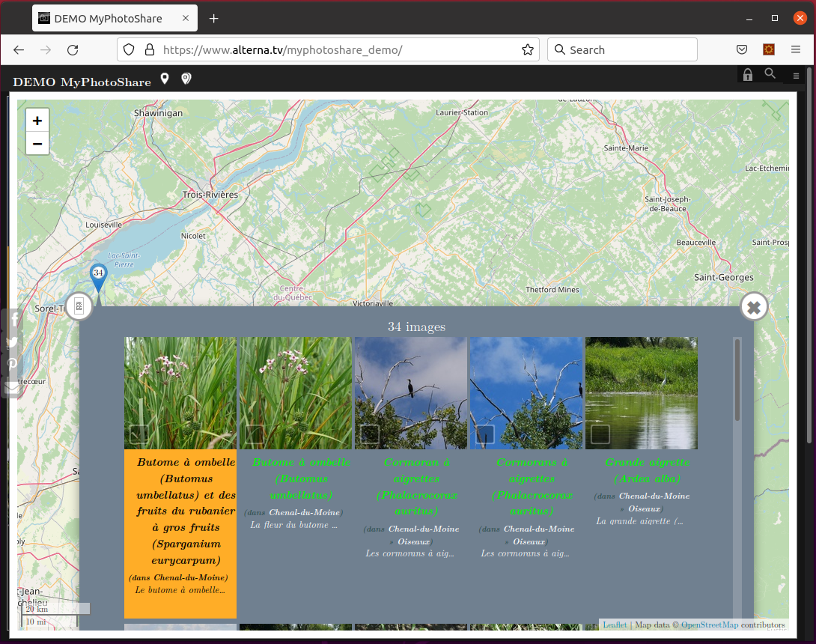Click the tracking protection shield icon
The height and width of the screenshot is (644, 816).
[129, 50]
